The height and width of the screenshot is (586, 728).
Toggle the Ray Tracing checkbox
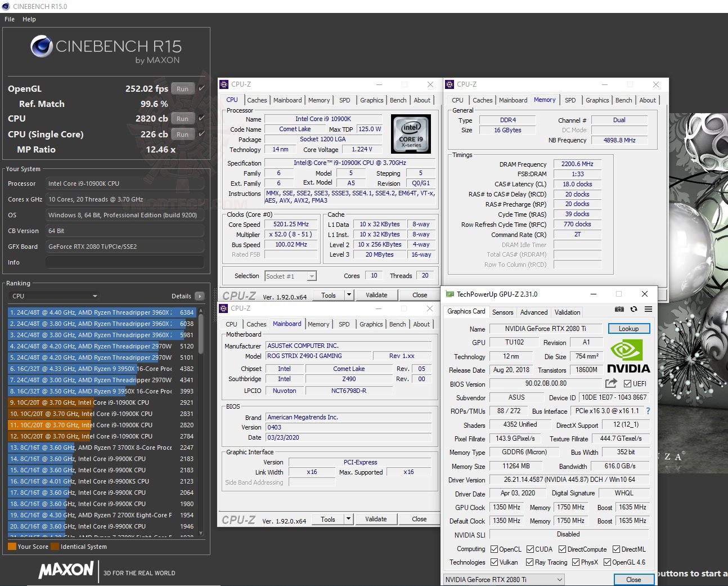point(529,562)
